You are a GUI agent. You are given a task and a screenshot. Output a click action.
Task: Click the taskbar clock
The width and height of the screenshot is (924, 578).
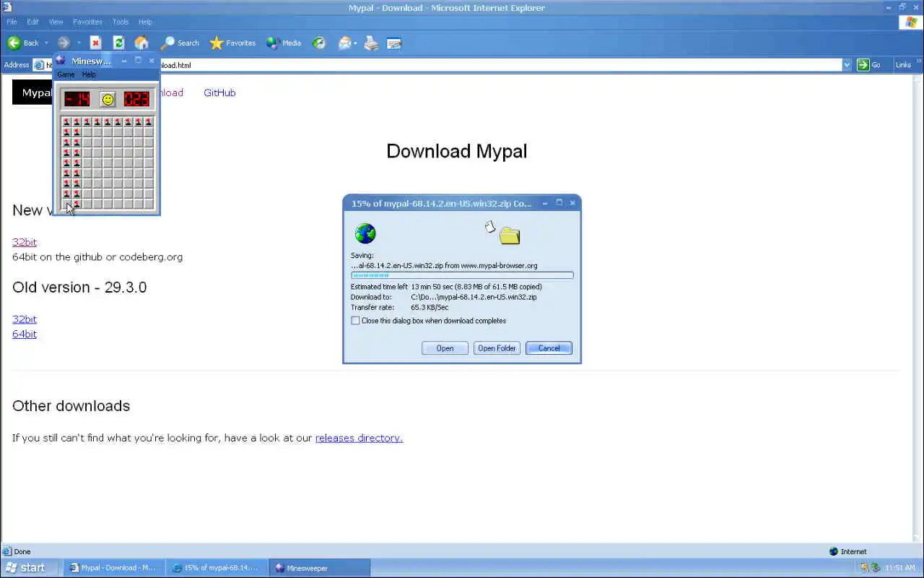[900, 568]
